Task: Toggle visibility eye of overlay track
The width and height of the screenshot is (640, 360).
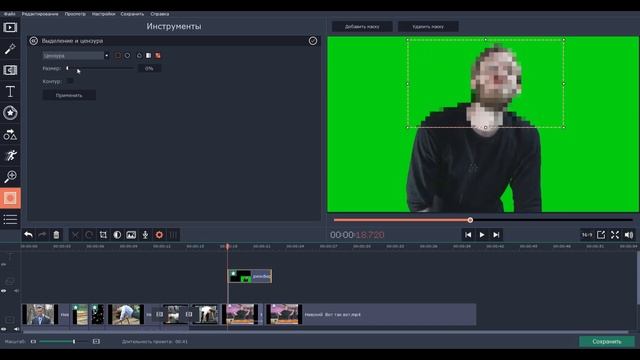Action: (x=4, y=291)
